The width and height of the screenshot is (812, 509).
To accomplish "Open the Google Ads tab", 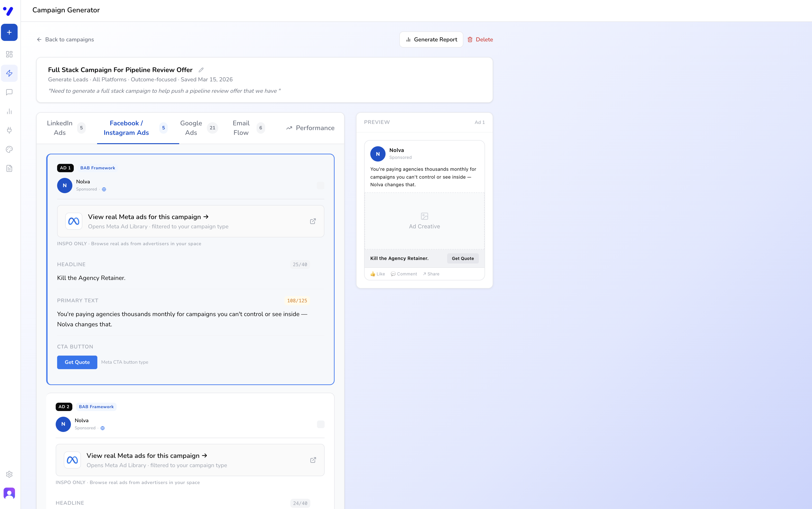I will pyautogui.click(x=191, y=128).
